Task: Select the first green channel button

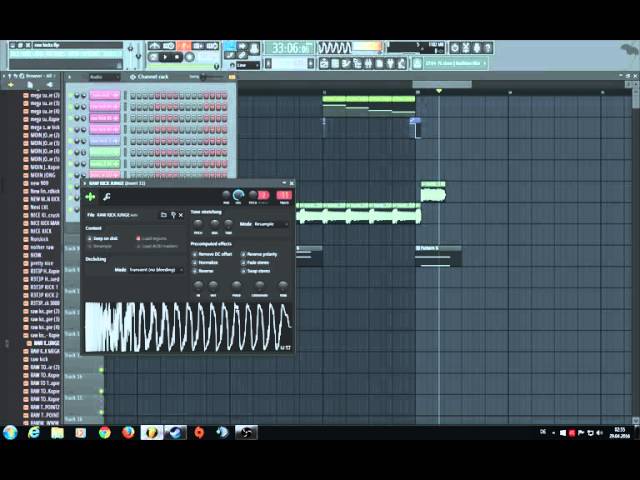Action: (x=104, y=152)
